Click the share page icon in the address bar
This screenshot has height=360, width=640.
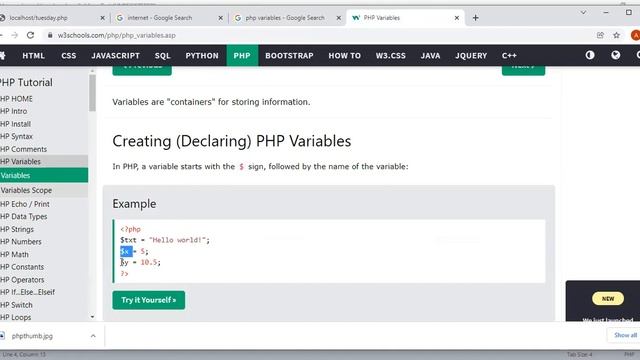coord(600,36)
